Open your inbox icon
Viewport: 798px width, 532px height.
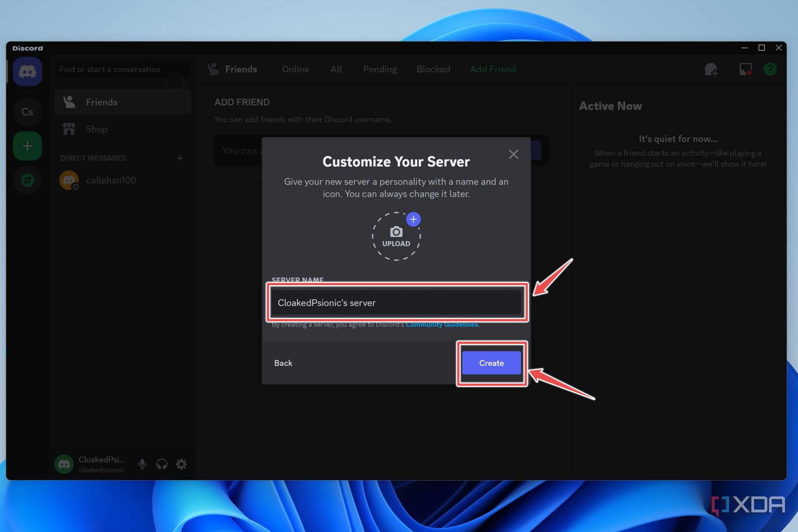pyautogui.click(x=744, y=69)
